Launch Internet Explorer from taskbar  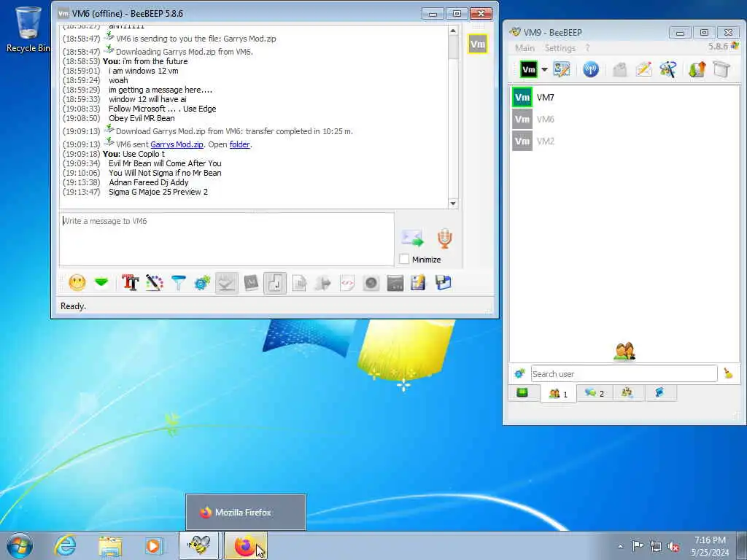click(x=65, y=545)
